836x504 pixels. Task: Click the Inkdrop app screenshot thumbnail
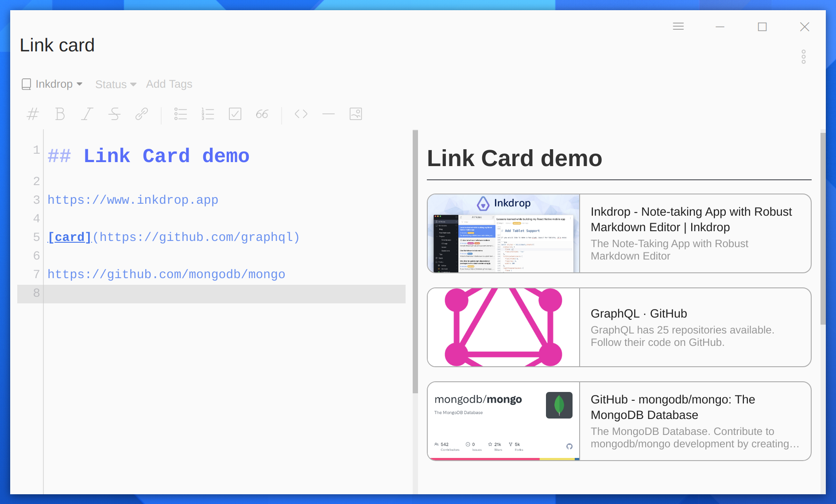tap(503, 233)
